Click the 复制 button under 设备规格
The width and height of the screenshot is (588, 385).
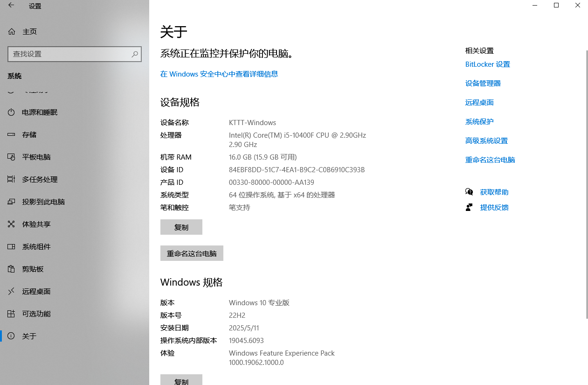point(181,227)
